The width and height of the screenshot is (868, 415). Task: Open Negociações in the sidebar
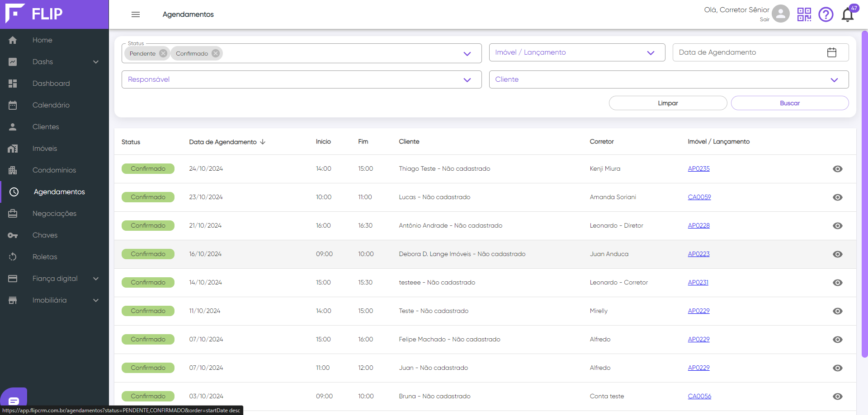(x=54, y=214)
